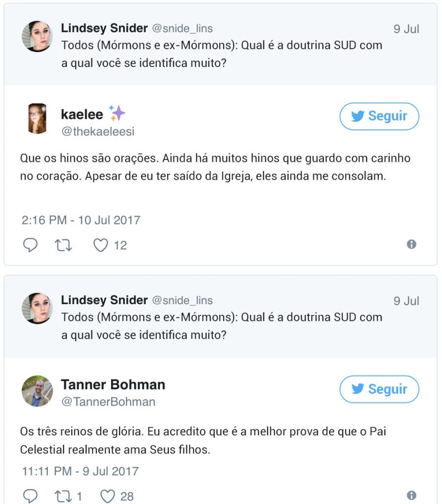This screenshot has height=504, width=442.
Task: Open Lindsey Snider's avatar in first card
Action: 37,36
